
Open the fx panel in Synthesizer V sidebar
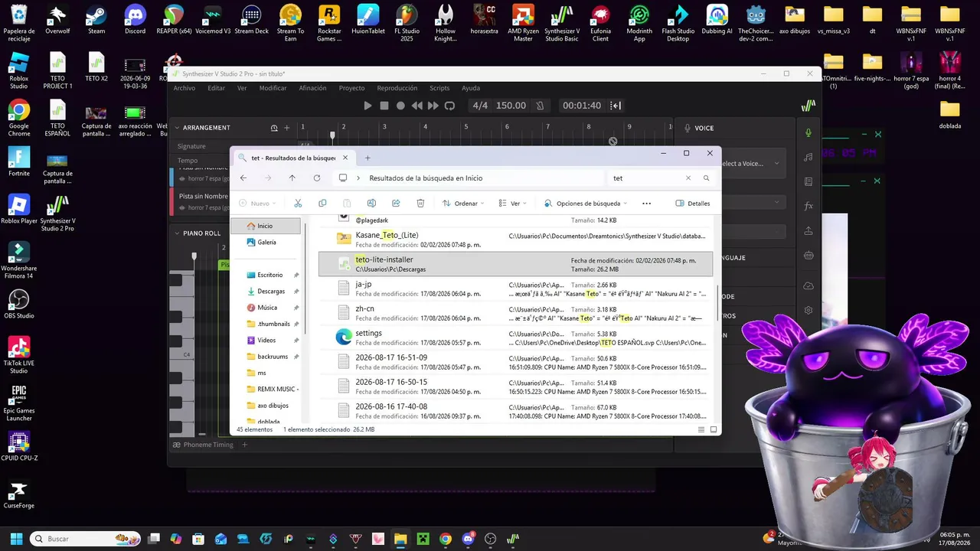point(808,207)
